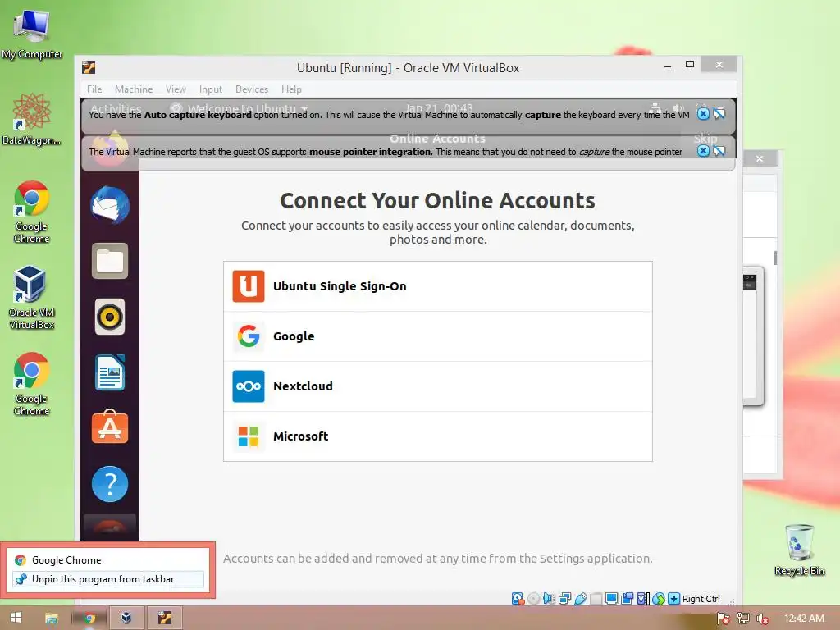840x630 pixels.
Task: Click the muted volume tray icon
Action: click(763, 619)
